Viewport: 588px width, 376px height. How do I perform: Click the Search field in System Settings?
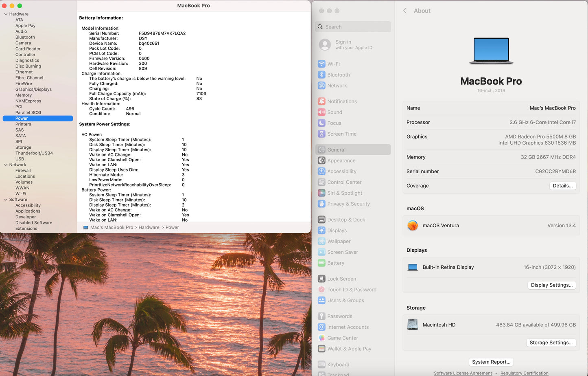pyautogui.click(x=353, y=27)
